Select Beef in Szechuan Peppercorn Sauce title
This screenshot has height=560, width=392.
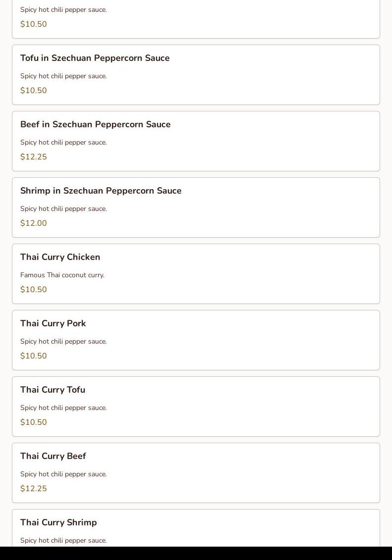point(96,125)
